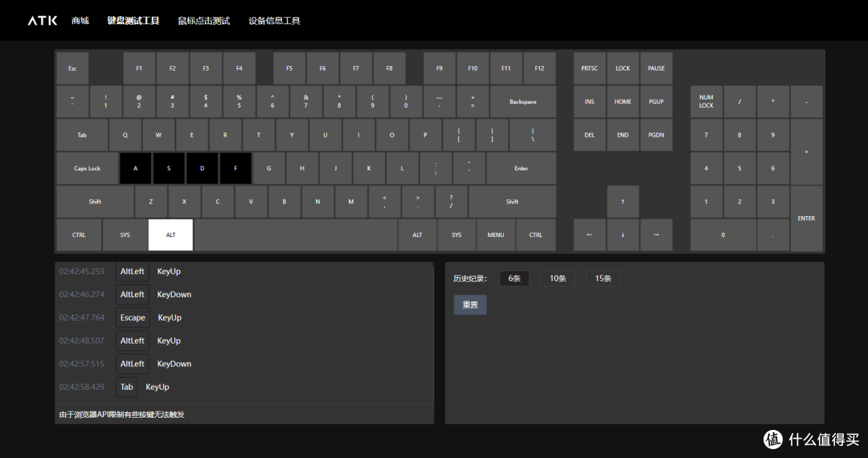Select 6条 history record option

514,278
